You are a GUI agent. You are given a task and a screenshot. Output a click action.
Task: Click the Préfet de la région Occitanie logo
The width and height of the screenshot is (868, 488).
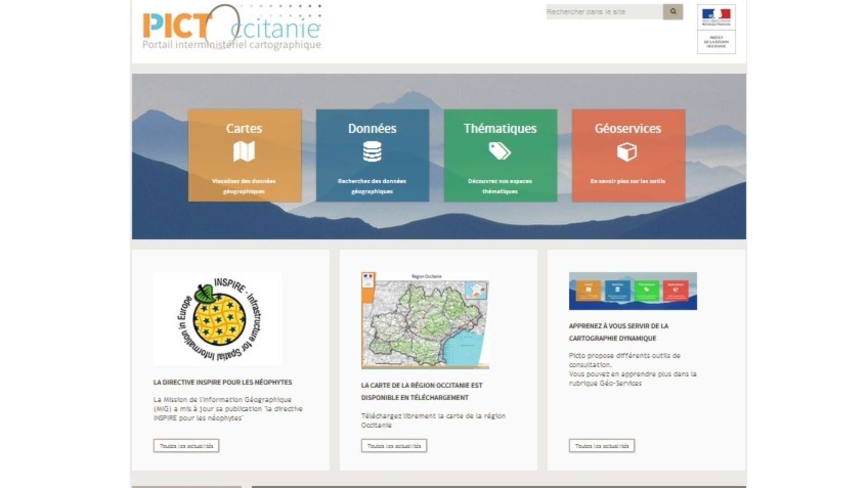click(716, 29)
